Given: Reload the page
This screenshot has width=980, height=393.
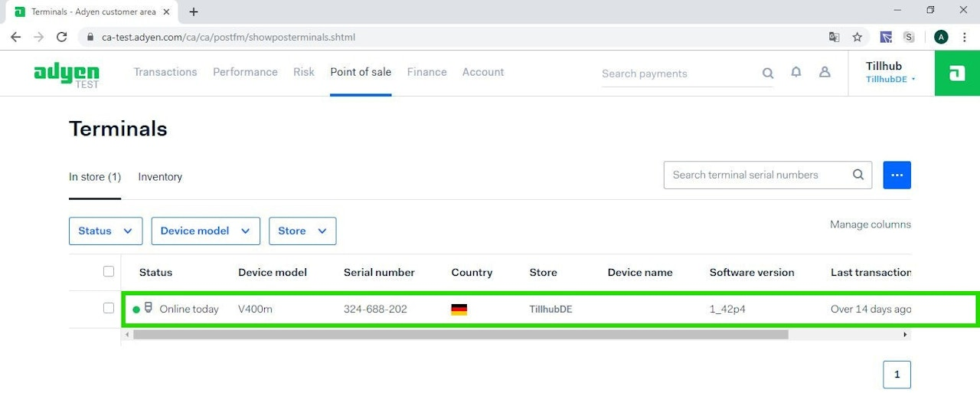Looking at the screenshot, I should click(63, 37).
